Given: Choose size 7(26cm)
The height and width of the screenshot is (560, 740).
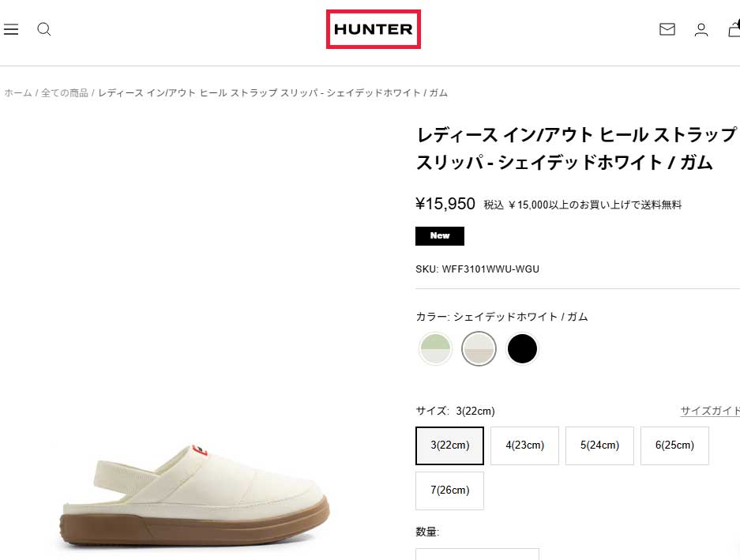Looking at the screenshot, I should coord(449,490).
